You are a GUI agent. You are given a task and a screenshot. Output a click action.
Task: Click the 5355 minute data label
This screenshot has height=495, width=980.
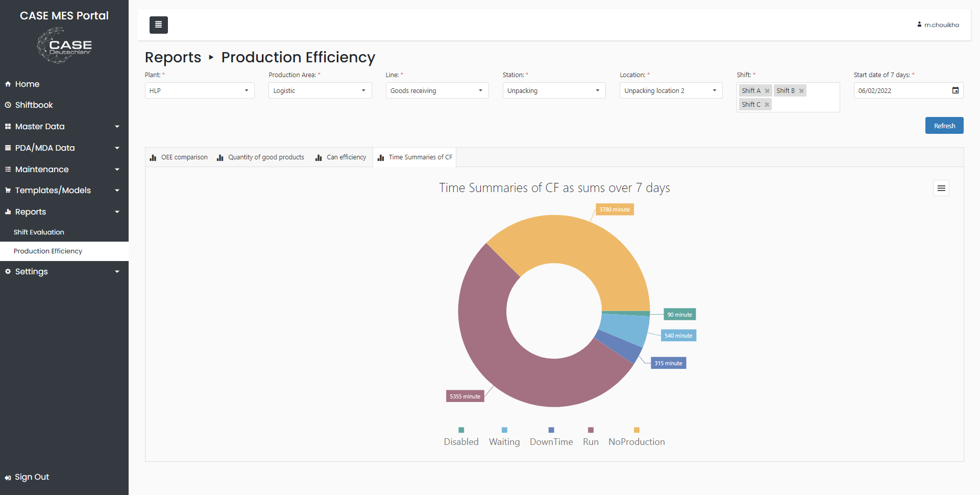465,396
